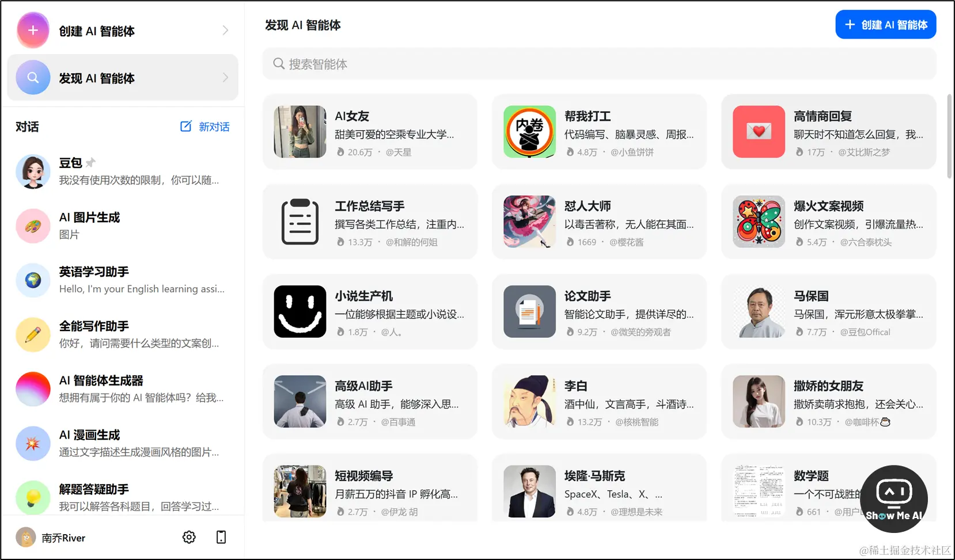Open the 高情商回复 heart envelope icon
The image size is (955, 560).
point(759,132)
